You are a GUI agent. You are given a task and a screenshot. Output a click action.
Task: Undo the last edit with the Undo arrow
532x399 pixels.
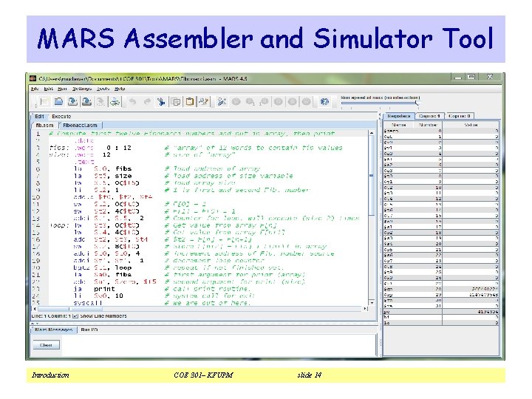133,101
